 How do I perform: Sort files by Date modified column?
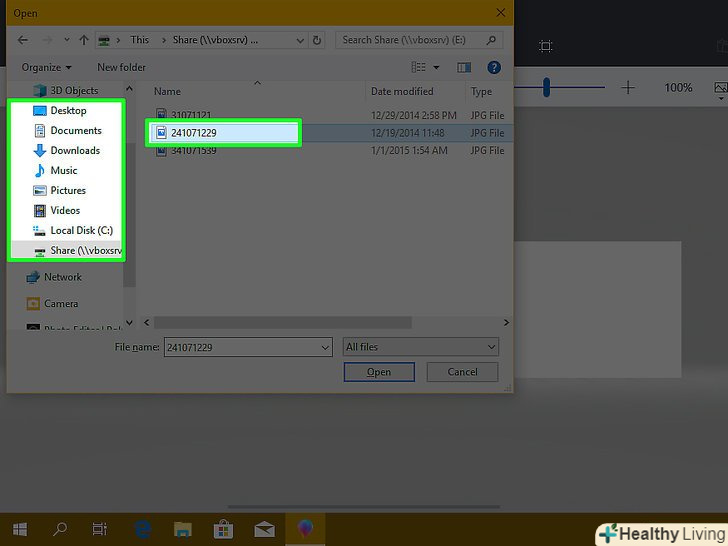click(x=402, y=91)
